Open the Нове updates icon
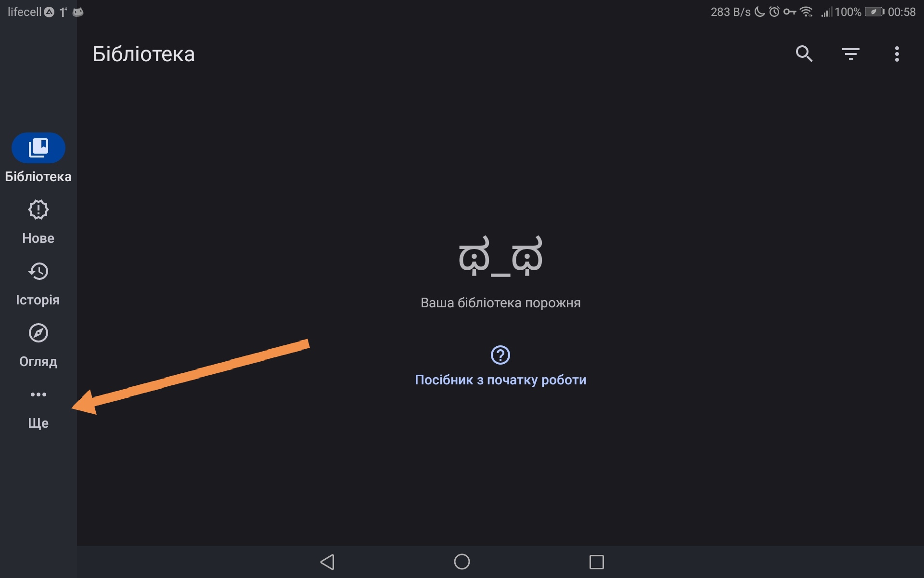This screenshot has height=578, width=924. pos(38,210)
